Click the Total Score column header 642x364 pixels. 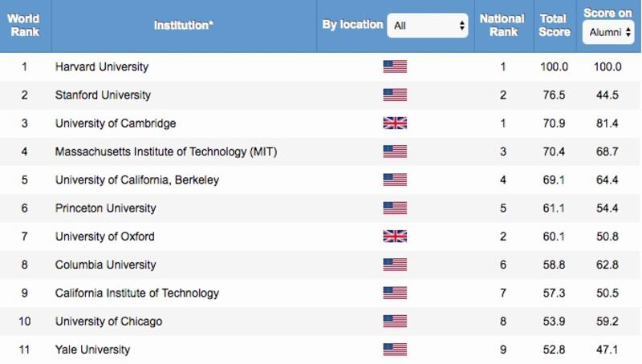coord(554,25)
